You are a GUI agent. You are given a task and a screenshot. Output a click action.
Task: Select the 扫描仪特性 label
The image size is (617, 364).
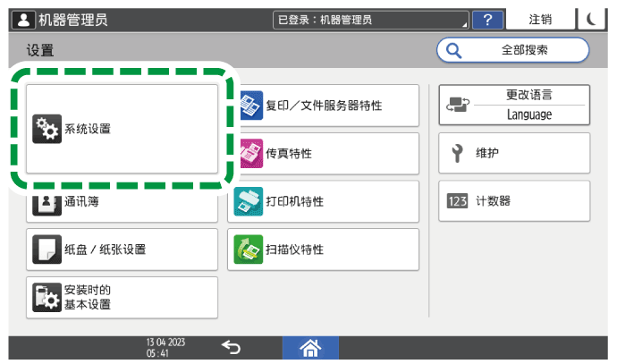point(295,250)
